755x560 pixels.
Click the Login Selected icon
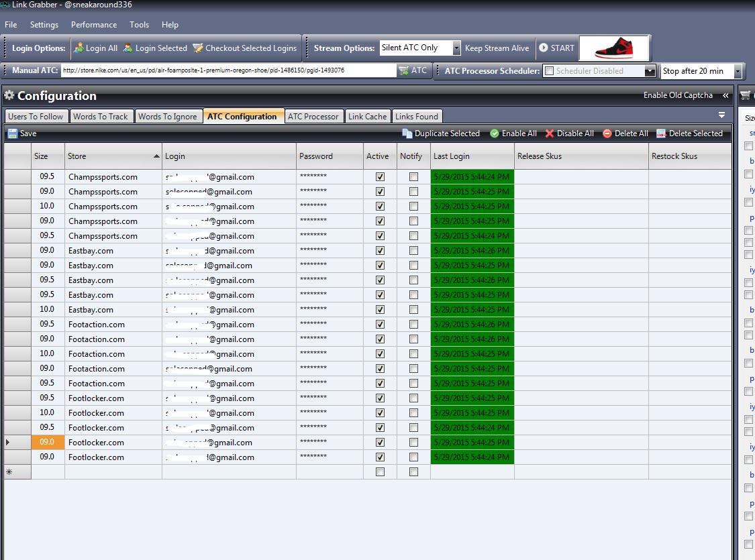click(x=128, y=48)
